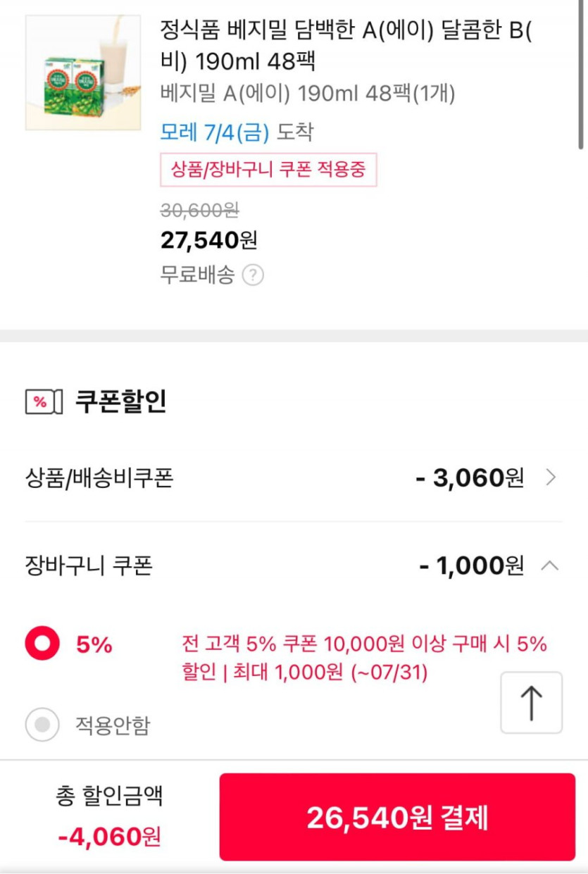
Task: Click the -1,000원 cart coupon discount amount
Action: coord(471,566)
